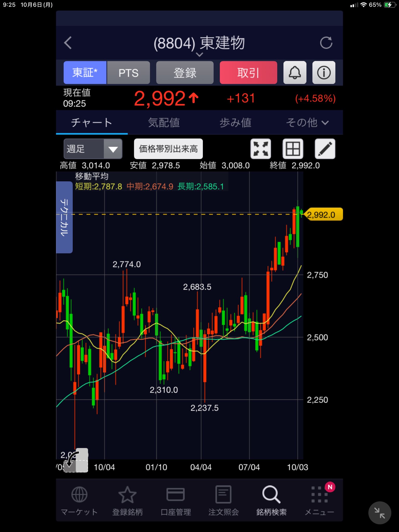Select the 2,992.0 current price tag
Screen dimensions: 399x532
click(x=323, y=215)
